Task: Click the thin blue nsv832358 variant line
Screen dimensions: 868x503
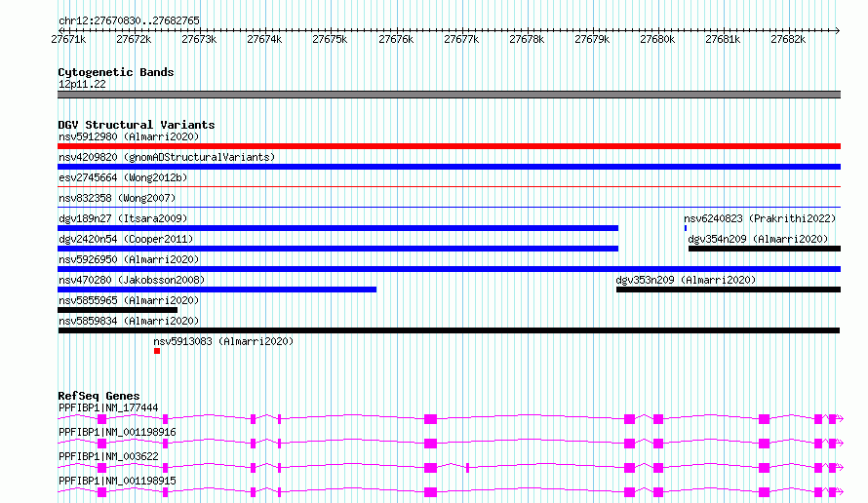Action: 449,208
